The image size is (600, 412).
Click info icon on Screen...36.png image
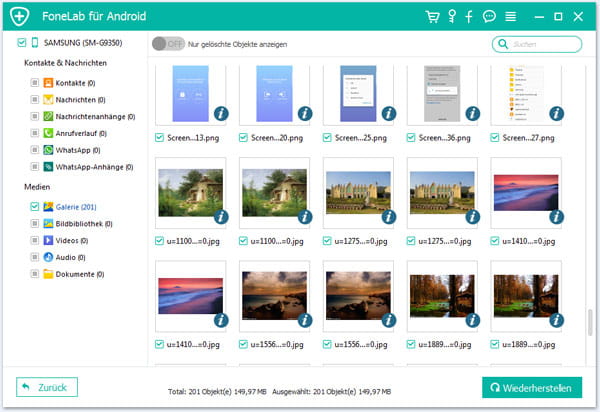point(473,113)
